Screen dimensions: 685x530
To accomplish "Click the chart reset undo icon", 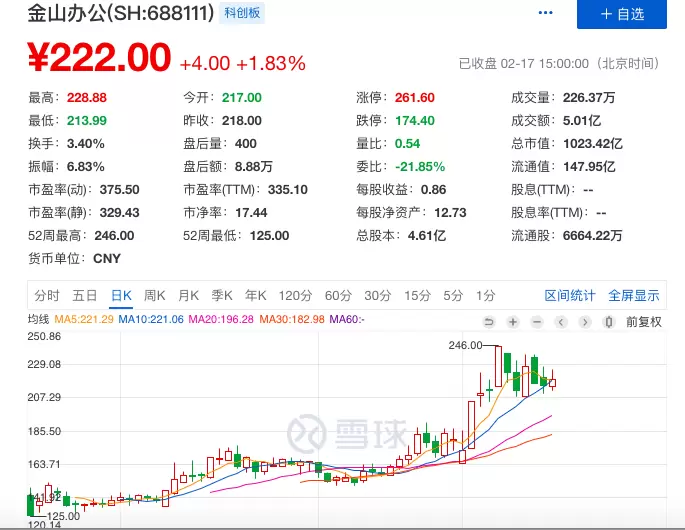I will click(x=489, y=322).
